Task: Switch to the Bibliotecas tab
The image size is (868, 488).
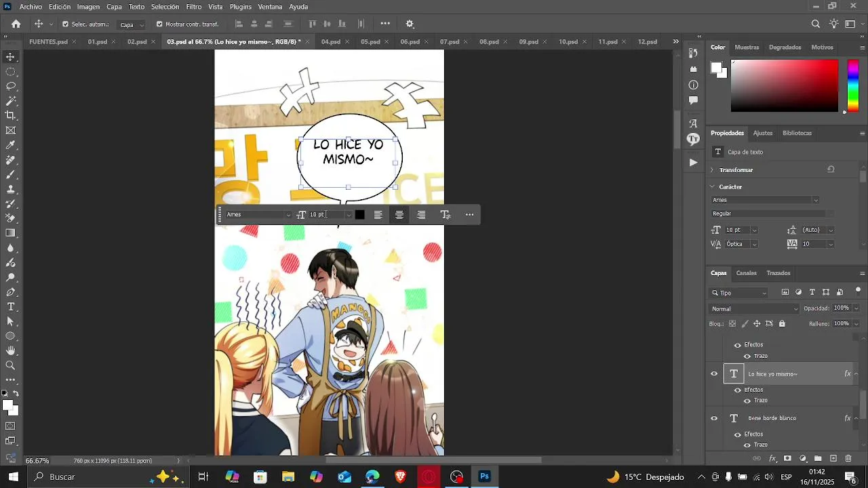Action: pyautogui.click(x=797, y=133)
